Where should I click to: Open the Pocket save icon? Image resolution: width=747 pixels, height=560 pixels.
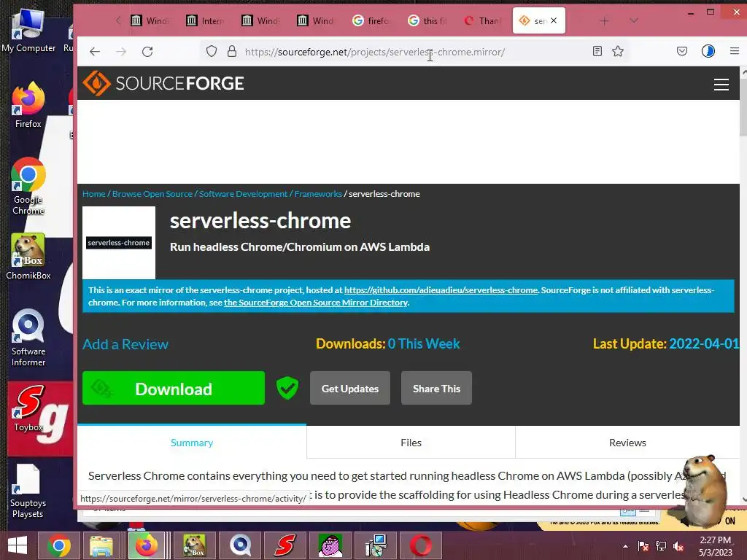(682, 51)
